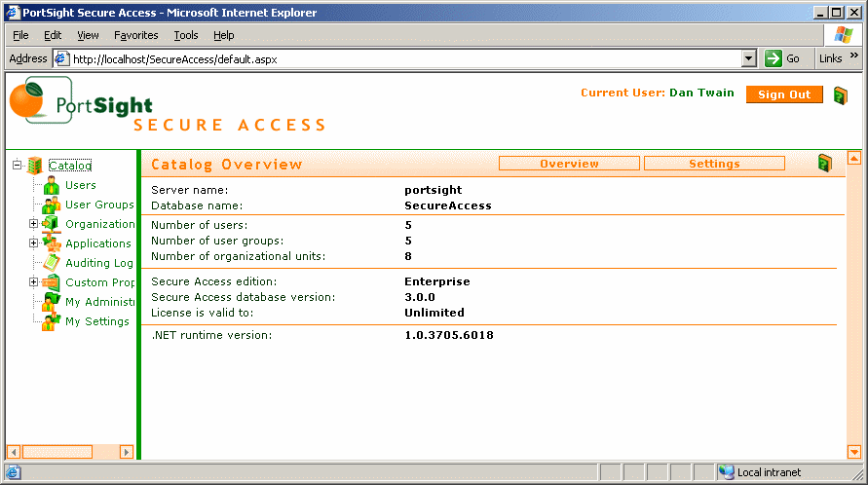Open the Favorites menu
This screenshot has height=485, width=868.
pyautogui.click(x=136, y=35)
